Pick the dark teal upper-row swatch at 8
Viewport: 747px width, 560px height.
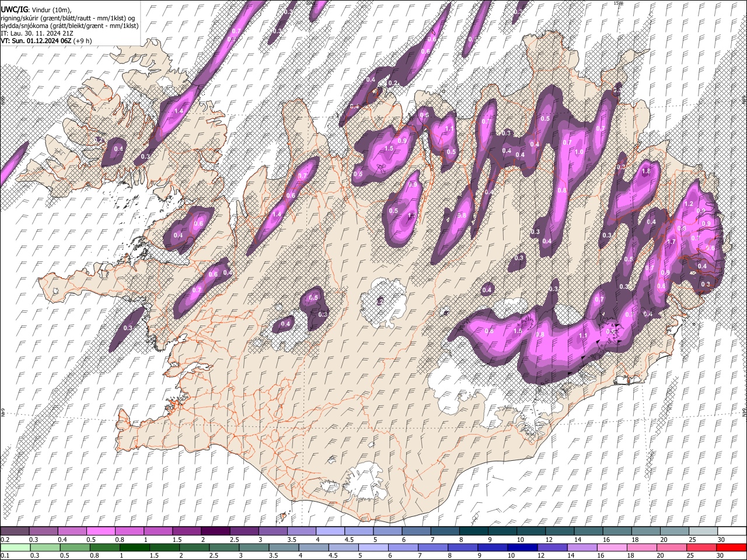pyautogui.click(x=473, y=531)
